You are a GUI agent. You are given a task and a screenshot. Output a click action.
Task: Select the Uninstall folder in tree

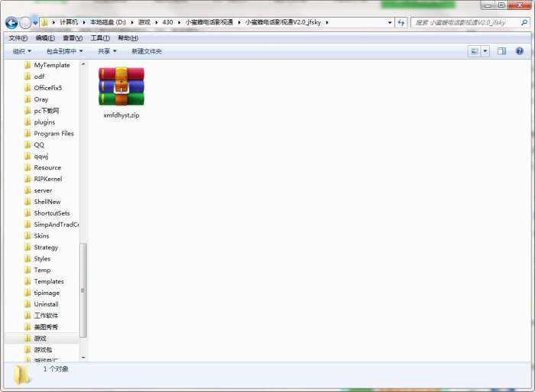pos(41,304)
